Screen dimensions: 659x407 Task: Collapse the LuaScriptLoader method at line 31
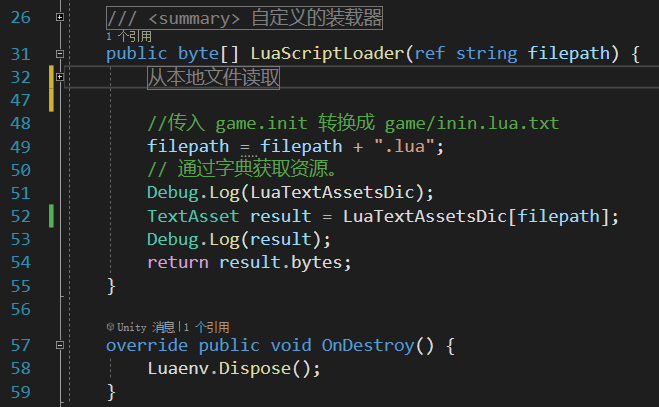[x=60, y=54]
